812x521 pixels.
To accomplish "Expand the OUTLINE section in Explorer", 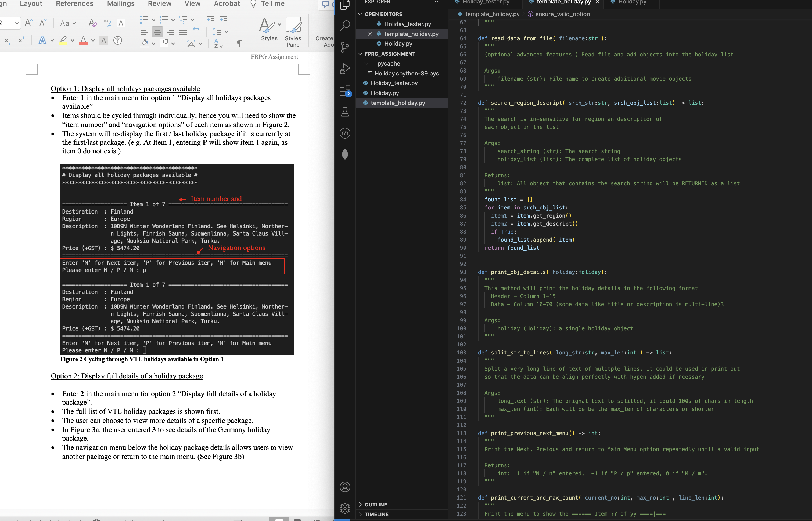I will (375, 504).
